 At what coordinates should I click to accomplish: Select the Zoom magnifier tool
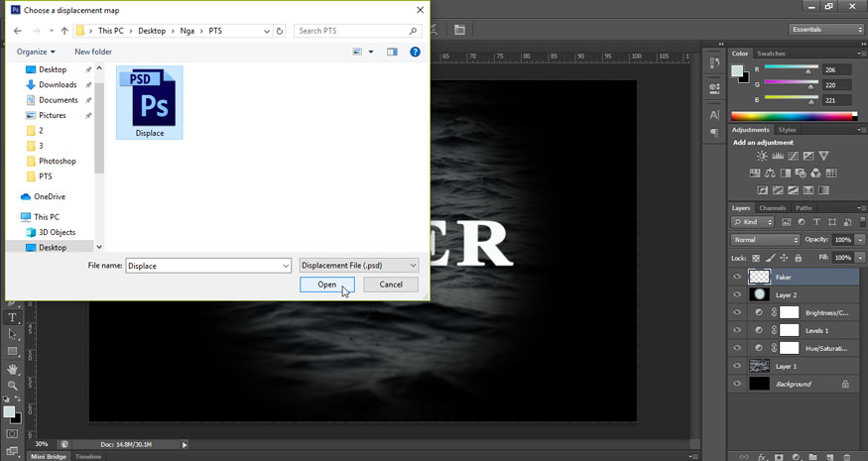pos(12,386)
